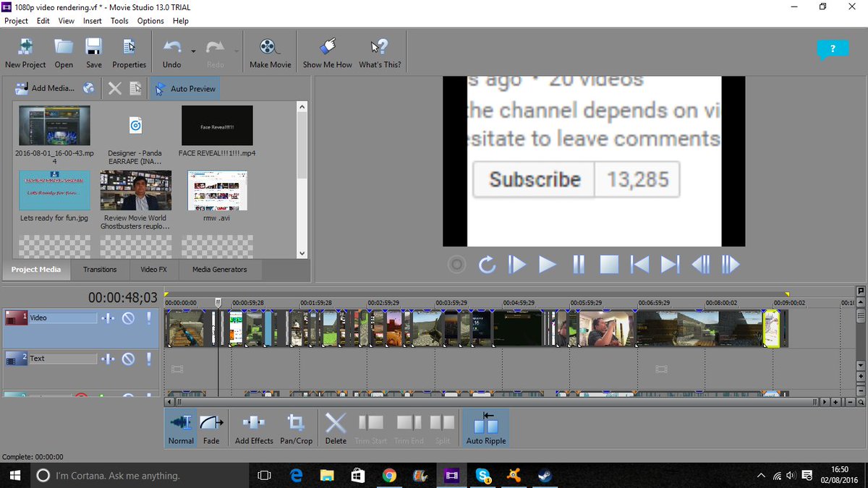Mute the Text track
The height and width of the screenshot is (488, 868).
128,359
